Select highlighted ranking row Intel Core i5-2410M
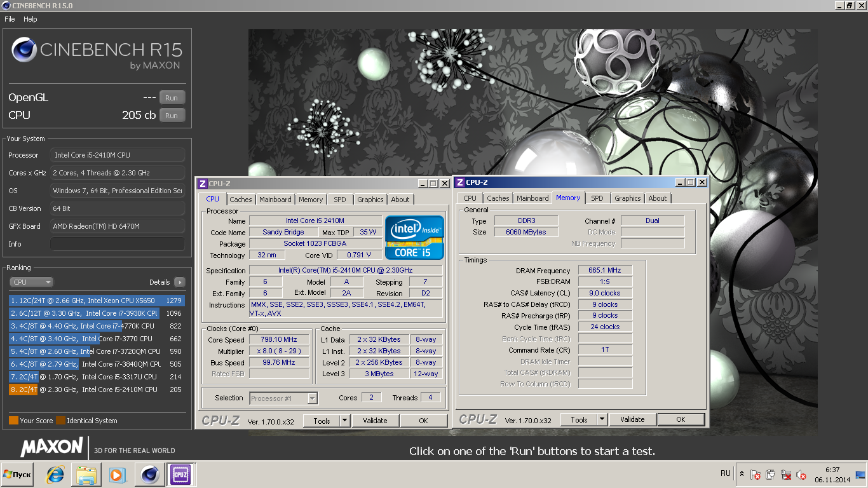868x488 pixels. pos(97,390)
